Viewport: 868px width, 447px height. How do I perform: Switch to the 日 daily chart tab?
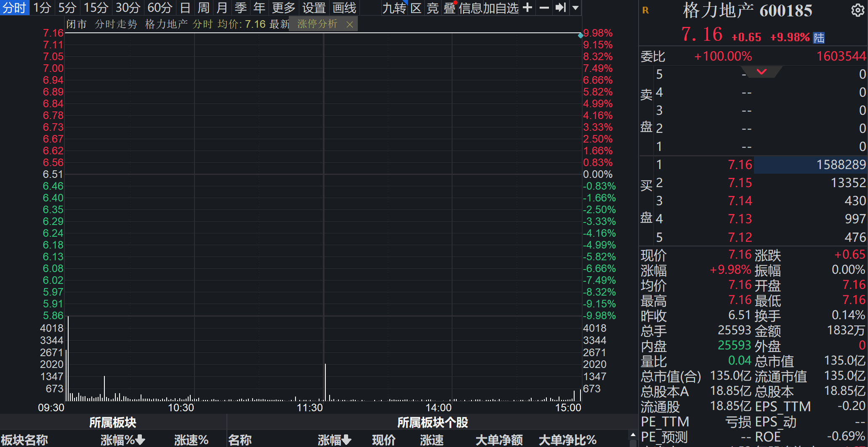pos(185,8)
